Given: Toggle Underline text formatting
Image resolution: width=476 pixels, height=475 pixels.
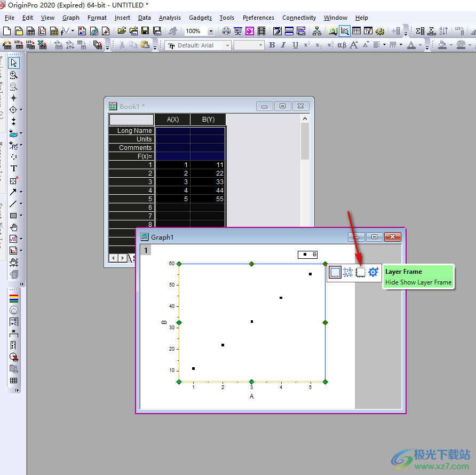Looking at the screenshot, I should [x=295, y=45].
